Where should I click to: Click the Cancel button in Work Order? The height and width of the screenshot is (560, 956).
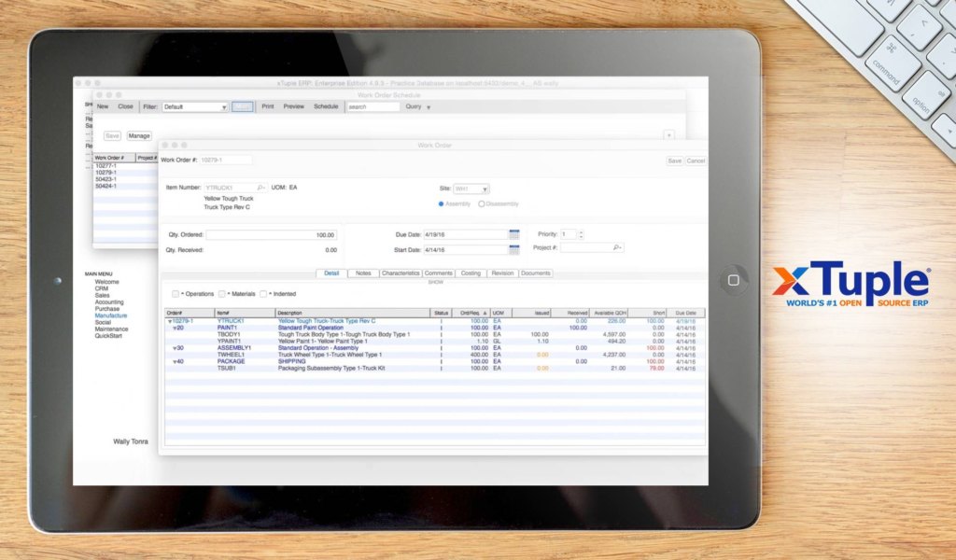pyautogui.click(x=696, y=161)
